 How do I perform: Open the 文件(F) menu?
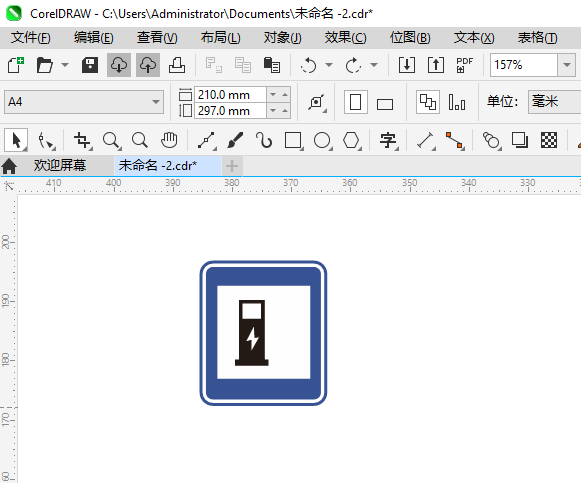point(30,38)
